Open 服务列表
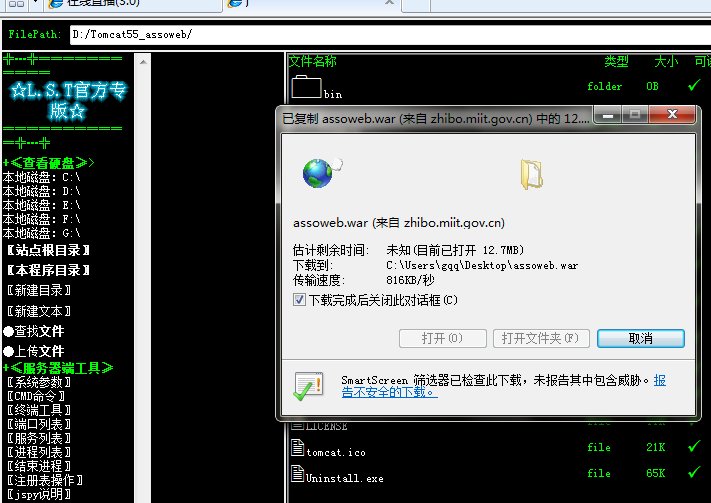The height and width of the screenshot is (503, 711). point(39,439)
